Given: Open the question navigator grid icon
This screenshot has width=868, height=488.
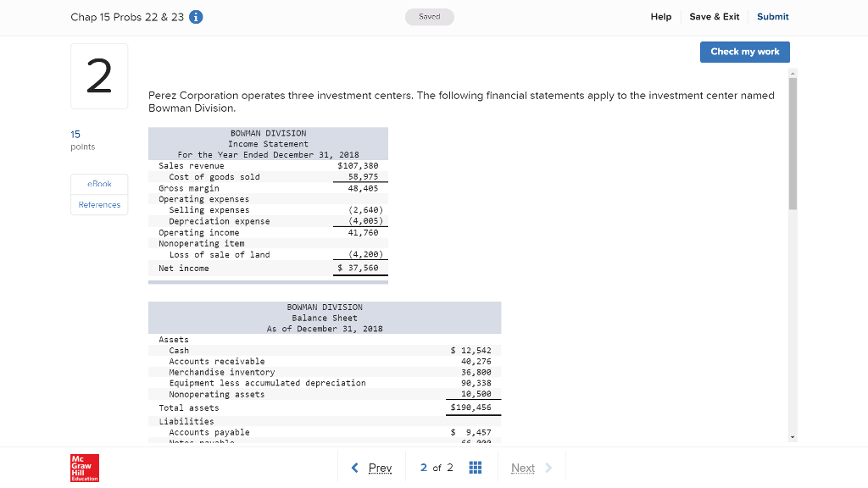Looking at the screenshot, I should [475, 468].
